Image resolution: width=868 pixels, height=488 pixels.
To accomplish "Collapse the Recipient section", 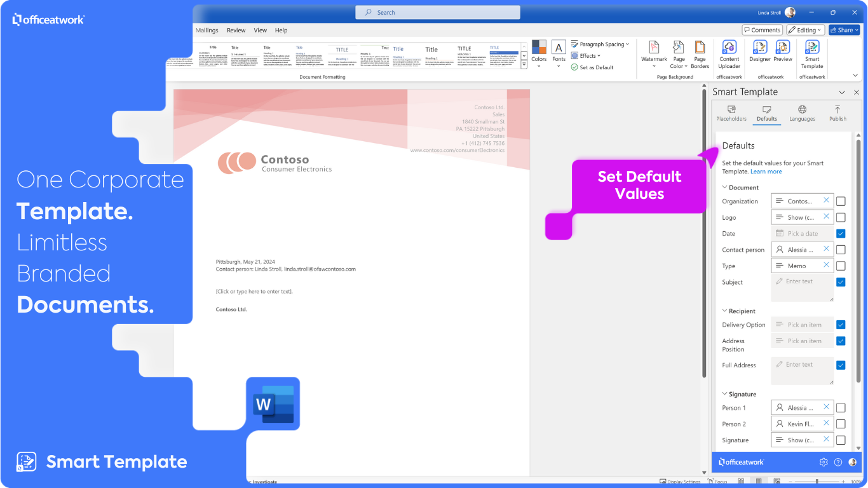I will [739, 311].
